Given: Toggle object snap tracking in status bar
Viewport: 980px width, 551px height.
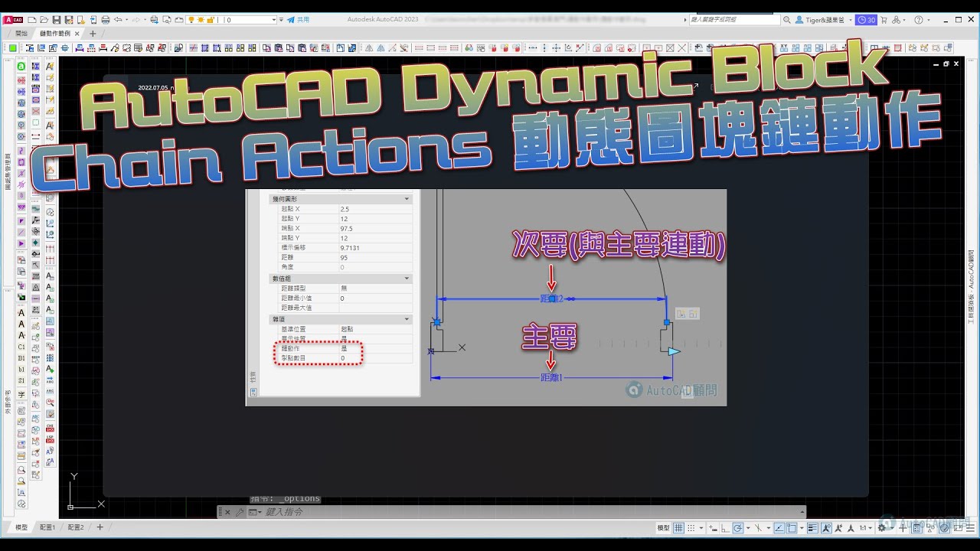Looking at the screenshot, I should pyautogui.click(x=779, y=528).
